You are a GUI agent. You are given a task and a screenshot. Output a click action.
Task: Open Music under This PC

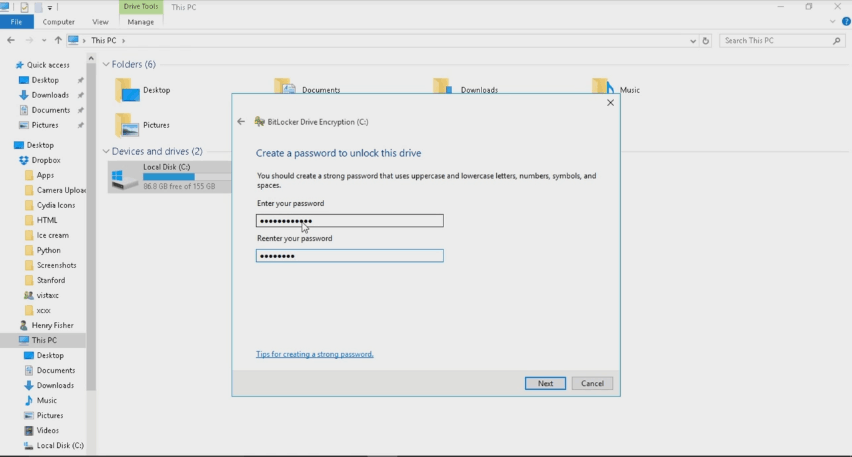[x=46, y=400]
